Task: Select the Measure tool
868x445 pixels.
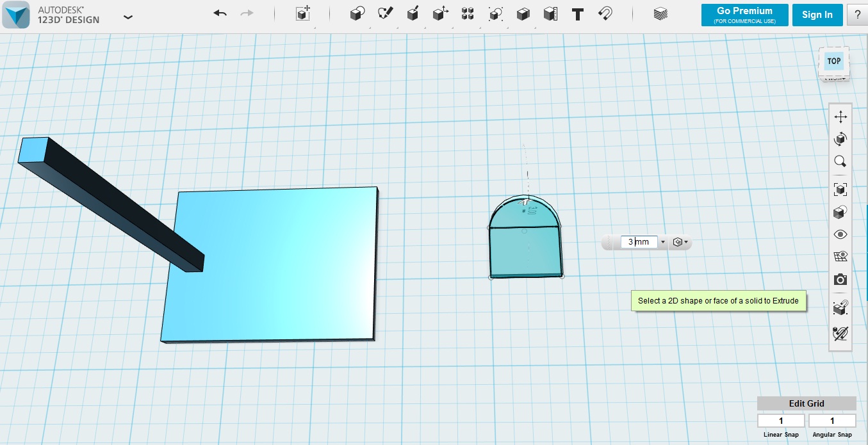Action: pyautogui.click(x=550, y=13)
